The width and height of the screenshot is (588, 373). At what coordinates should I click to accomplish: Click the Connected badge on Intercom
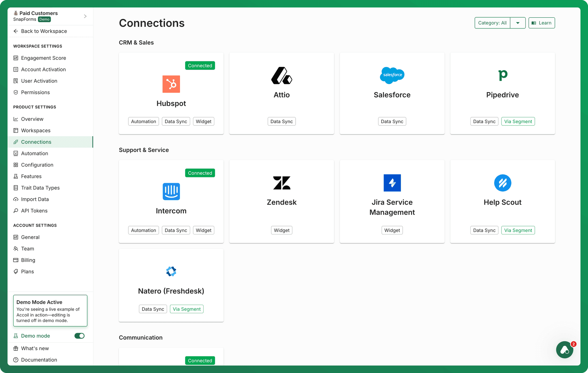coord(200,173)
